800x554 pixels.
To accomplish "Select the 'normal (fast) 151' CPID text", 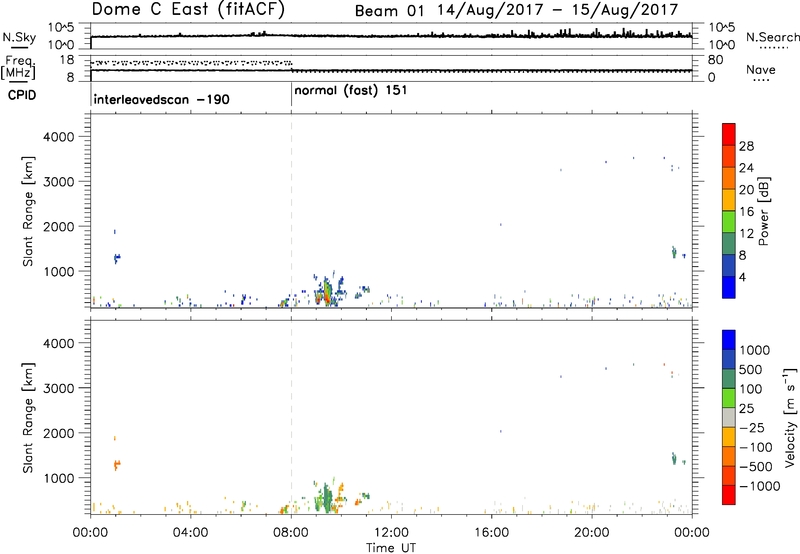I will pyautogui.click(x=351, y=91).
